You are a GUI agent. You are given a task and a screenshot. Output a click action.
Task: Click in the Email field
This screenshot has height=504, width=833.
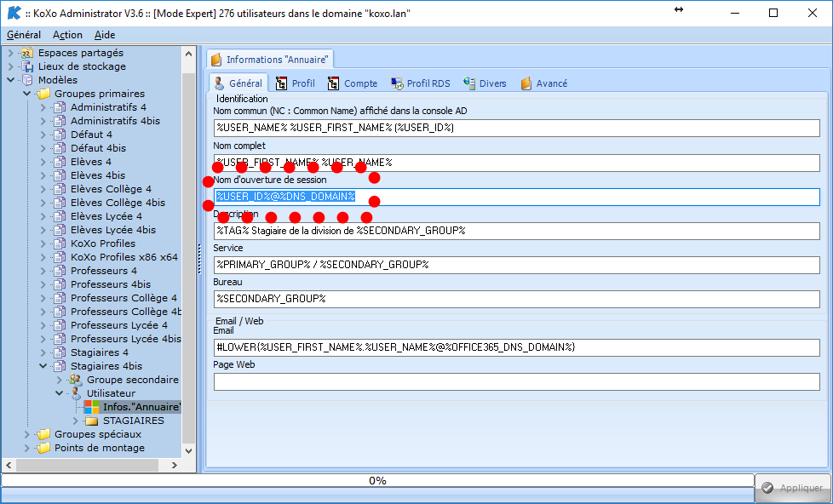(516, 348)
